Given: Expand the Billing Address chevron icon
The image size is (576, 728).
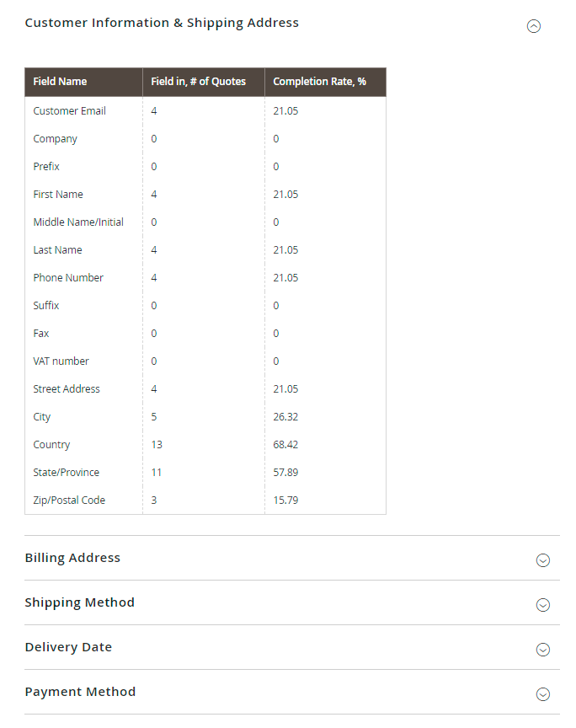Looking at the screenshot, I should (543, 559).
